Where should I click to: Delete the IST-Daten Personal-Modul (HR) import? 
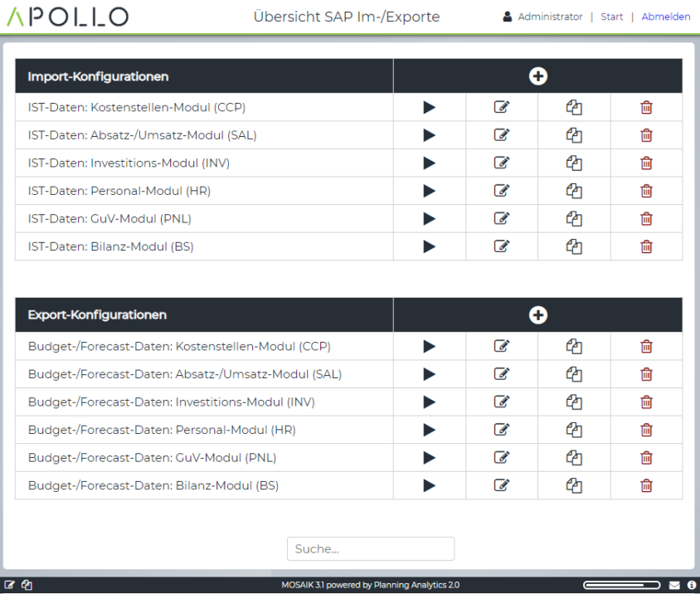(646, 191)
